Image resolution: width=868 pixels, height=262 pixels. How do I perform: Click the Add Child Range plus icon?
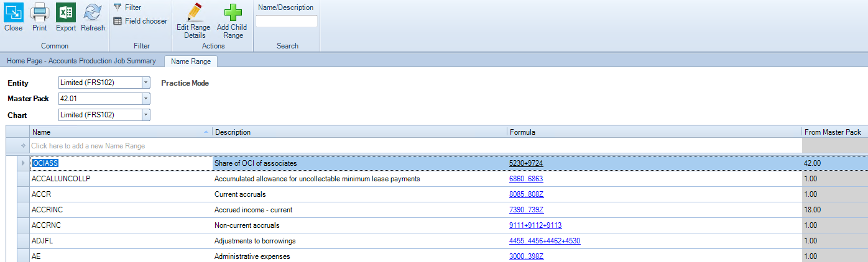pyautogui.click(x=232, y=12)
